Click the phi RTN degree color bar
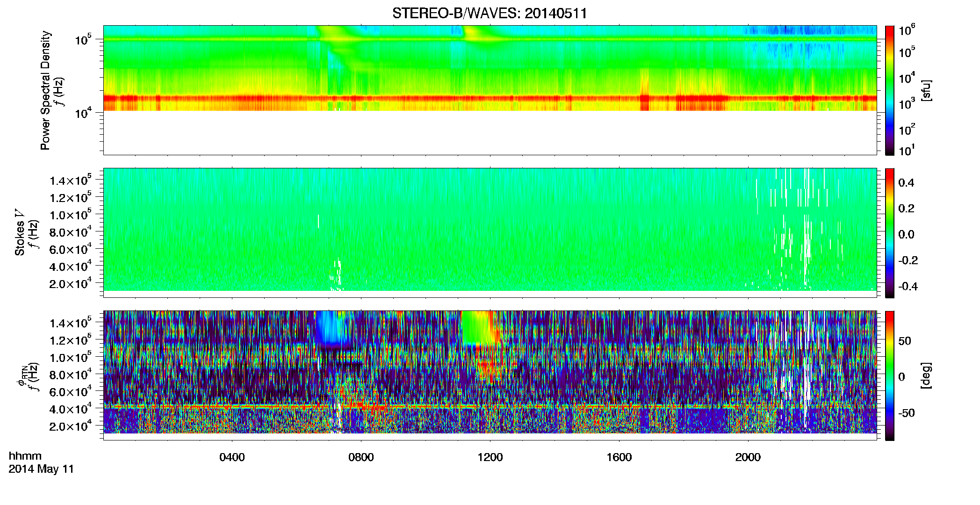 coord(890,375)
